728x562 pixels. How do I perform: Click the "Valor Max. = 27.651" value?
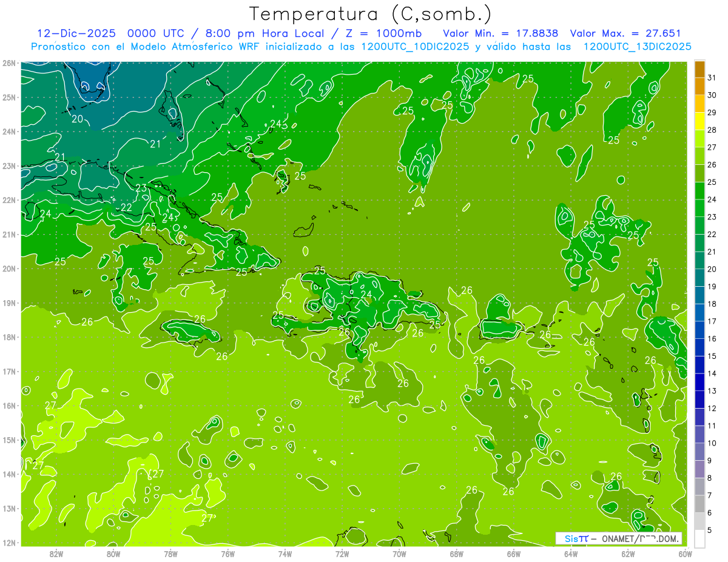(x=625, y=33)
